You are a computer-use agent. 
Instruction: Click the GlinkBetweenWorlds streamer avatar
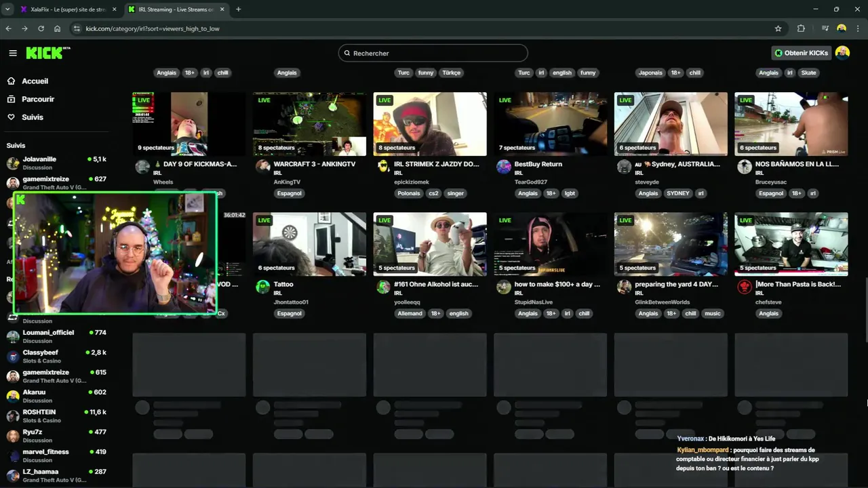[x=624, y=287]
